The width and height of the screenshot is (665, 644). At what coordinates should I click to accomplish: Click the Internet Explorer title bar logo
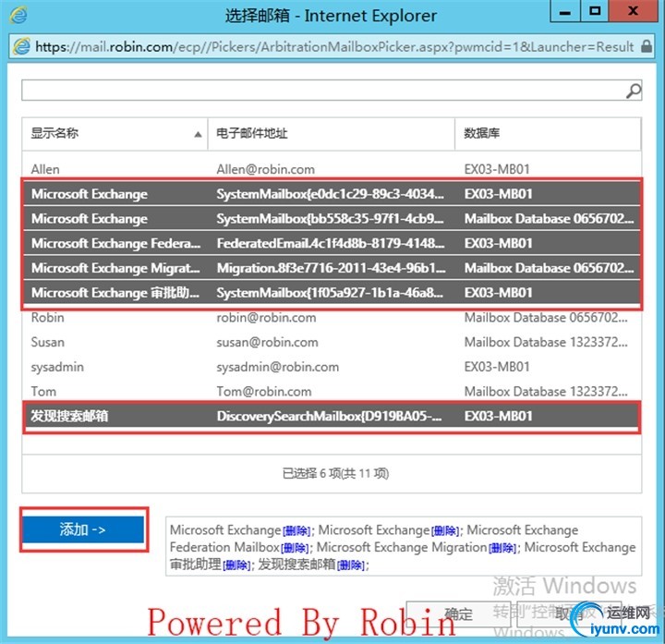point(18,16)
